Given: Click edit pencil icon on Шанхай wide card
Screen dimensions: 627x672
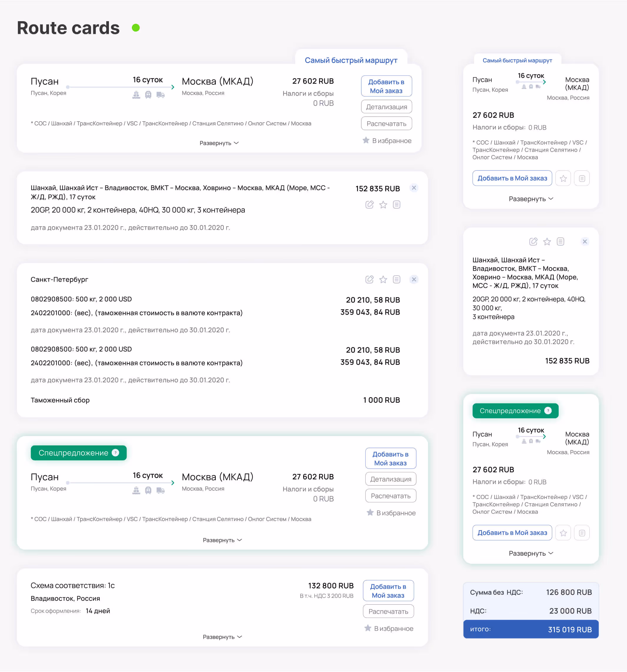Looking at the screenshot, I should click(x=369, y=204).
